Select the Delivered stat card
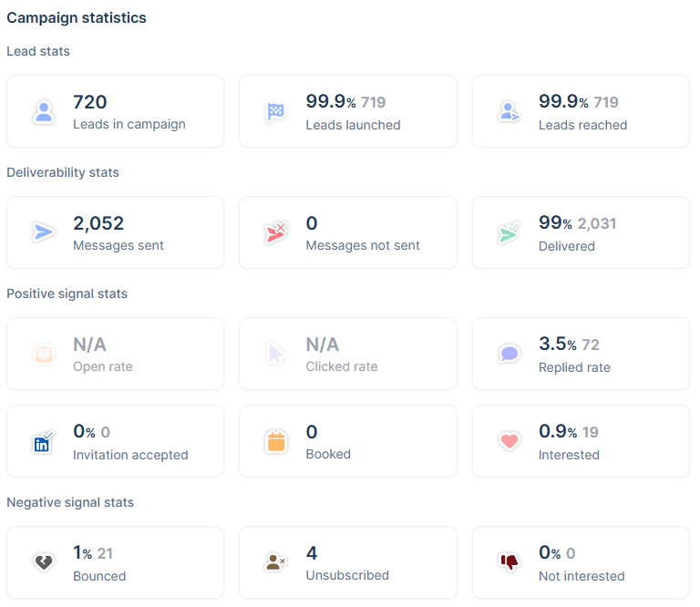This screenshot has width=700, height=607. 581,232
